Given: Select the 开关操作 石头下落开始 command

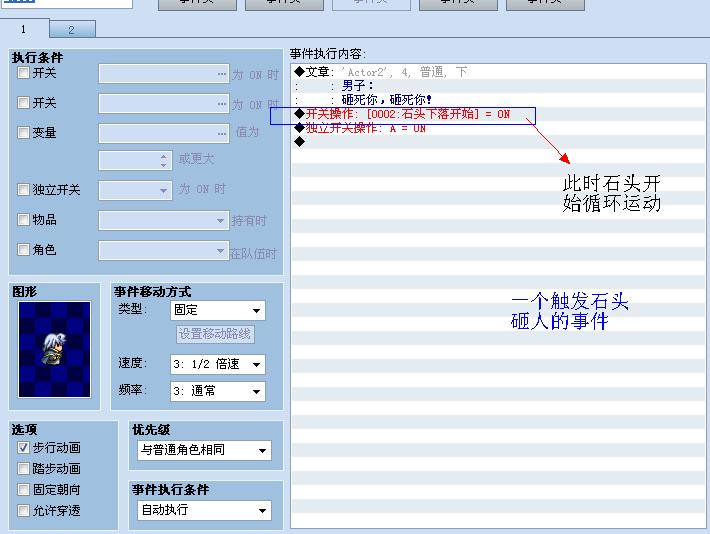Looking at the screenshot, I should click(498, 114).
